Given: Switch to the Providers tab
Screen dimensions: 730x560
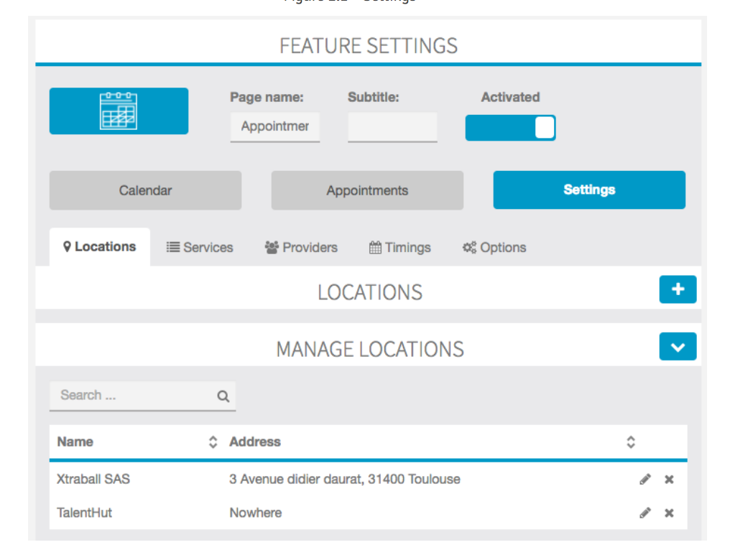Looking at the screenshot, I should click(301, 248).
